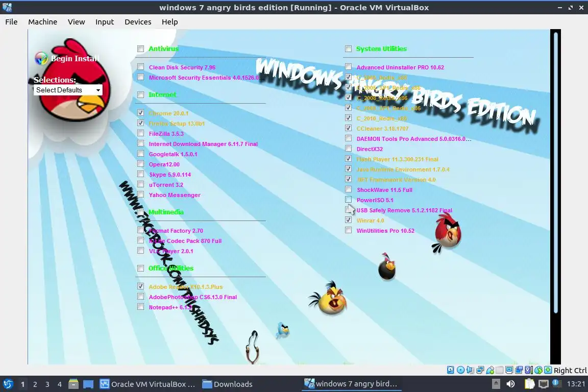Open the File menu

[11, 22]
